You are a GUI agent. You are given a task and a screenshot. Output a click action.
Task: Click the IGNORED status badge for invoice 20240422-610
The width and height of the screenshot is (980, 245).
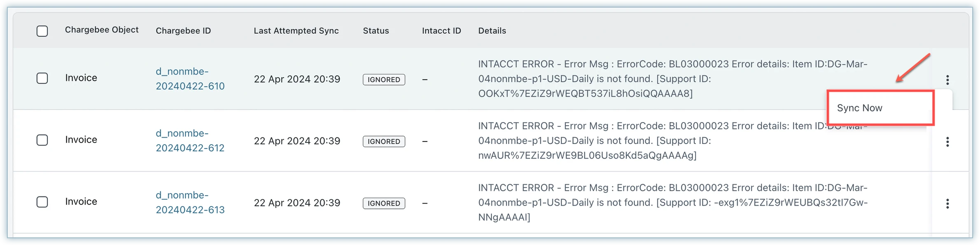[x=384, y=80]
